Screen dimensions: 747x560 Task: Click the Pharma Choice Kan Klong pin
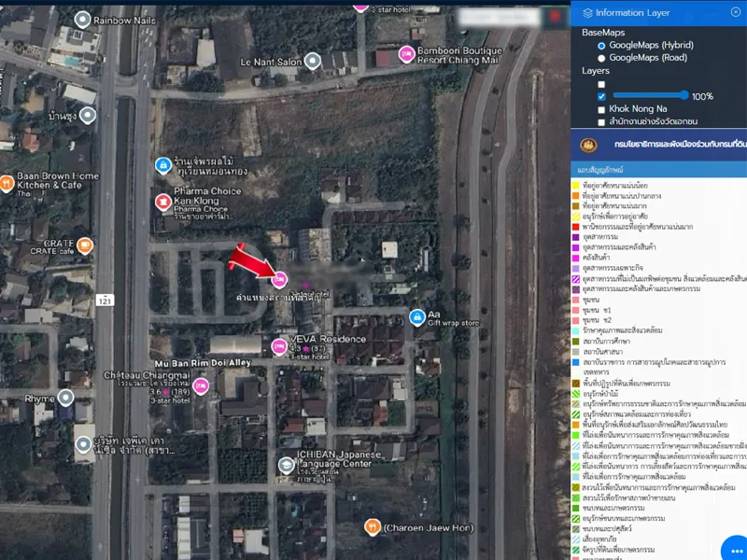click(163, 201)
